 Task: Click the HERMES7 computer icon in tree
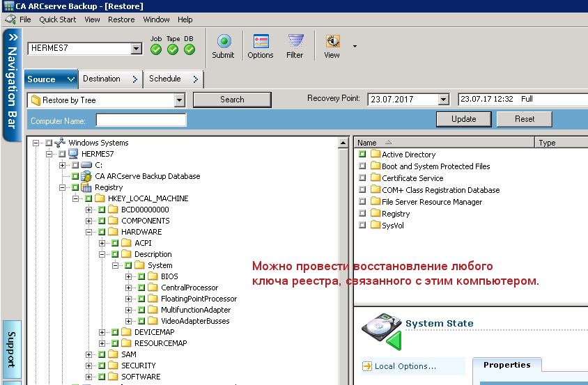coord(73,154)
